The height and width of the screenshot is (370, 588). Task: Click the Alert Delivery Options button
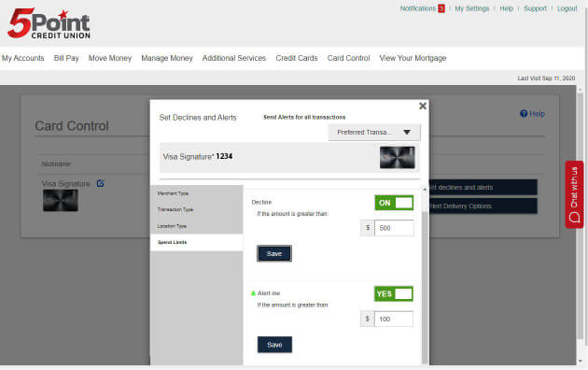pyautogui.click(x=483, y=206)
